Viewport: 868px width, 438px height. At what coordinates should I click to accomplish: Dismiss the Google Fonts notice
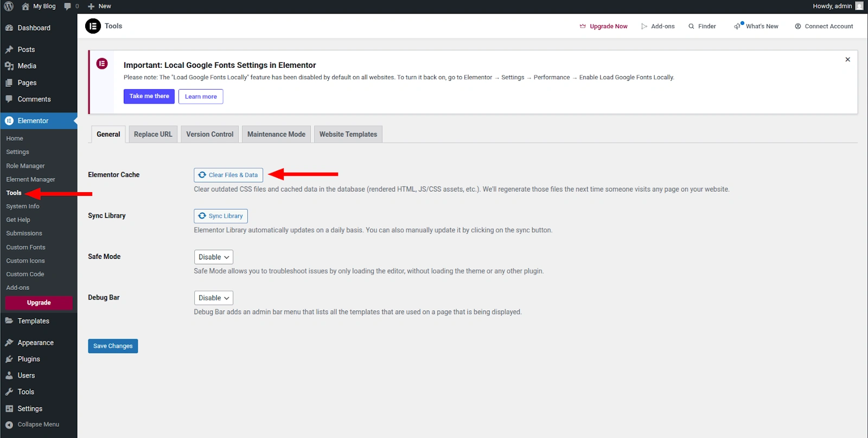click(847, 60)
